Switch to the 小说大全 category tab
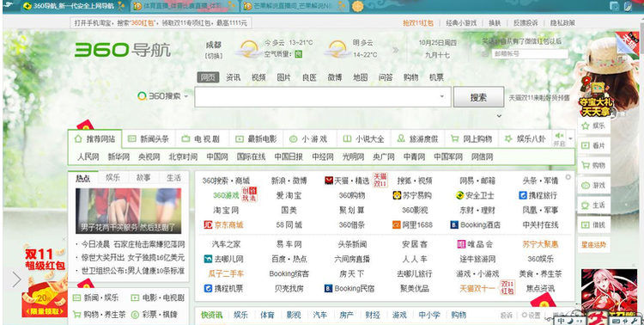Image resolution: width=644 pixels, height=325 pixels. pos(363,139)
